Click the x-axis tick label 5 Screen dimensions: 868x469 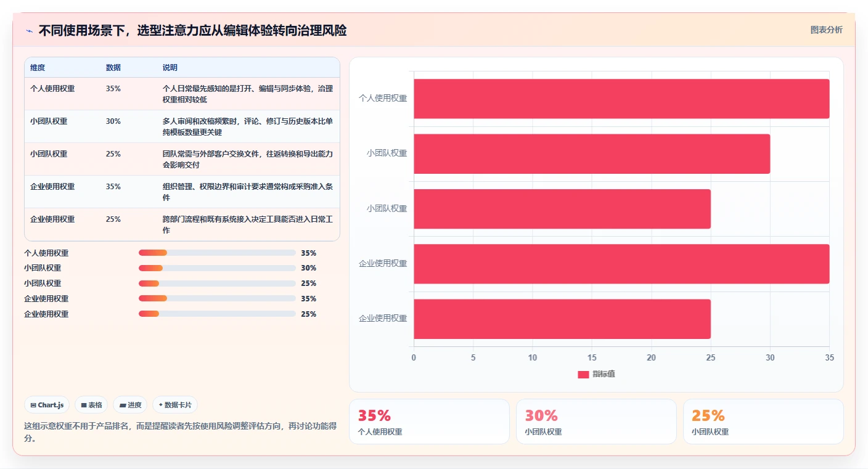click(473, 357)
